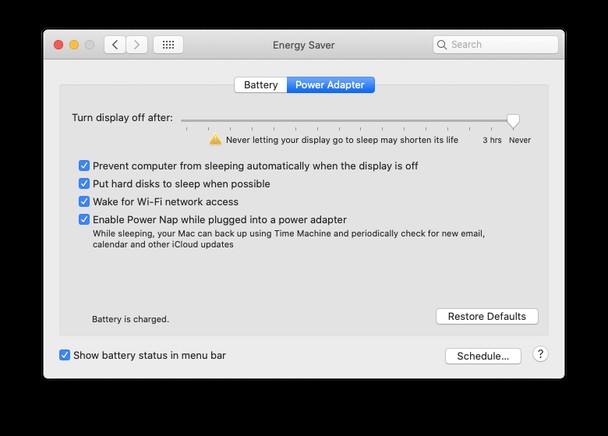Click the Energy Saver window title
This screenshot has width=608, height=436.
pyautogui.click(x=304, y=45)
